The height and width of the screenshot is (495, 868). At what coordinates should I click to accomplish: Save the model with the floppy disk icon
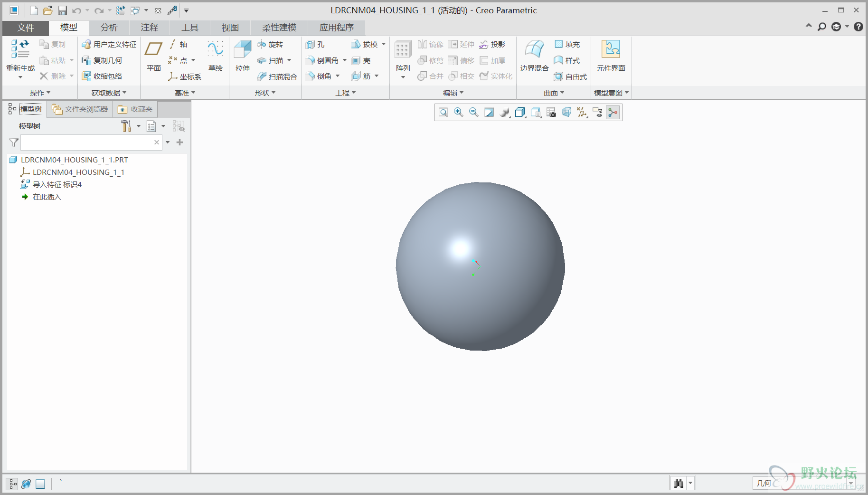pyautogui.click(x=62, y=10)
